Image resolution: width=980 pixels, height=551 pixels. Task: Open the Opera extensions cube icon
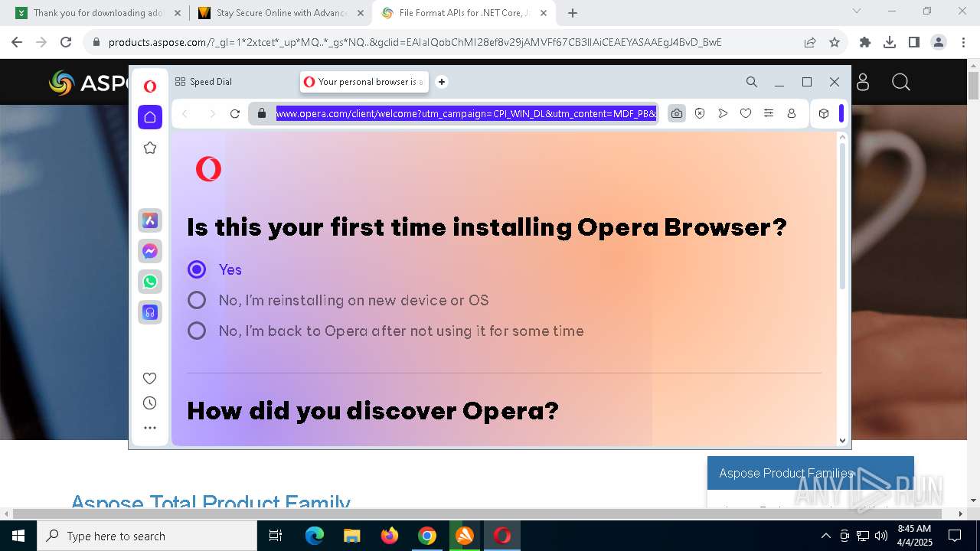pyautogui.click(x=824, y=113)
